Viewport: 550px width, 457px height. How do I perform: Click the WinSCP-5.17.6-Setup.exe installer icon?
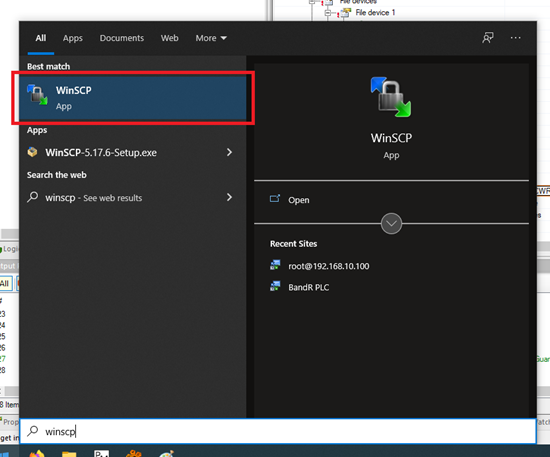click(32, 152)
